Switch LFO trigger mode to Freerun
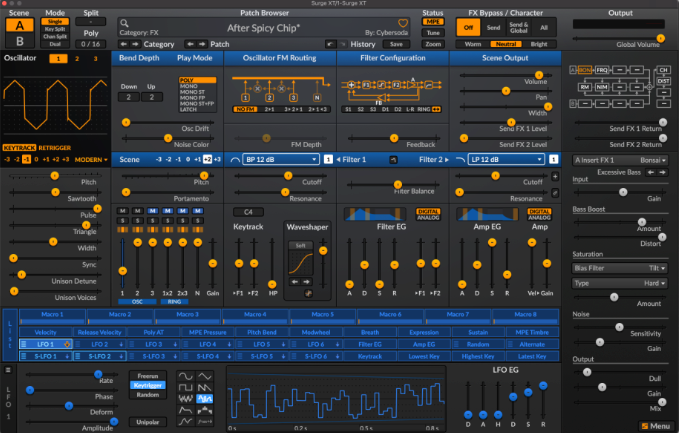The height and width of the screenshot is (433, 679). pyautogui.click(x=148, y=376)
